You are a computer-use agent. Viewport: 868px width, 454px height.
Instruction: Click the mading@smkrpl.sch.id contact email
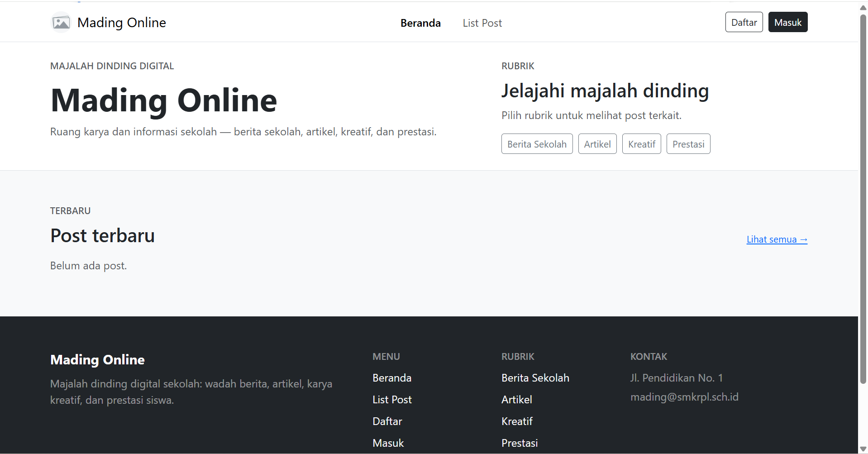(x=684, y=397)
